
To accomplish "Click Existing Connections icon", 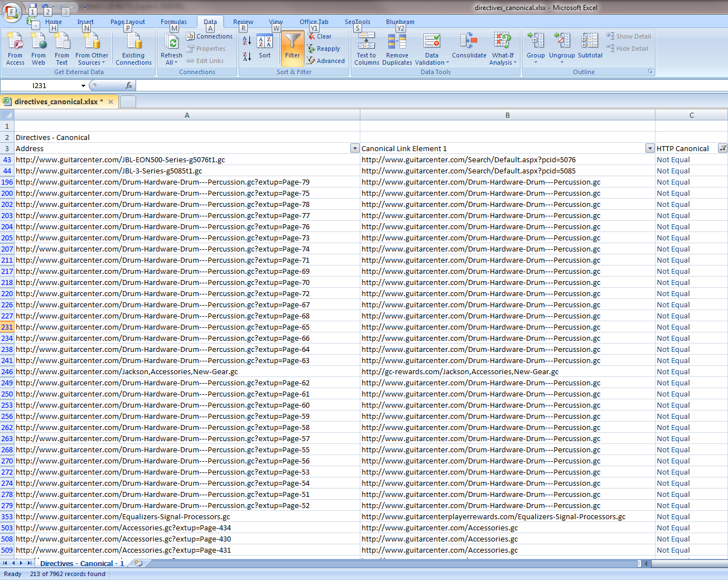I will (x=133, y=49).
